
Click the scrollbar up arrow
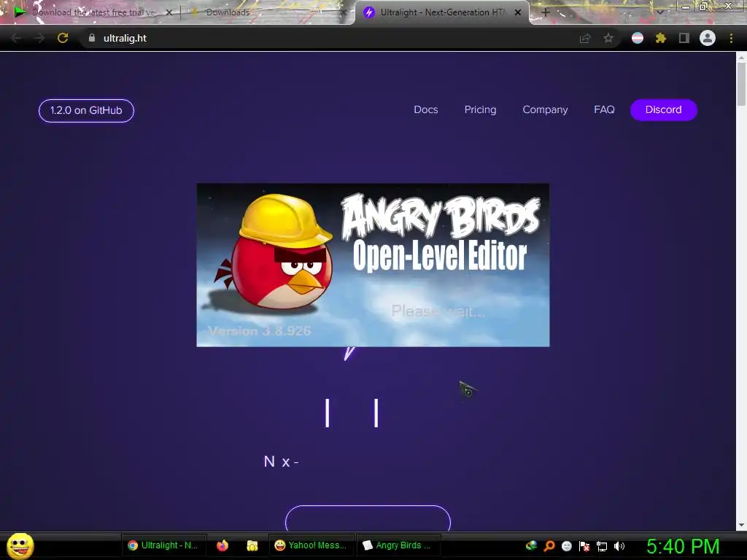coord(741,57)
